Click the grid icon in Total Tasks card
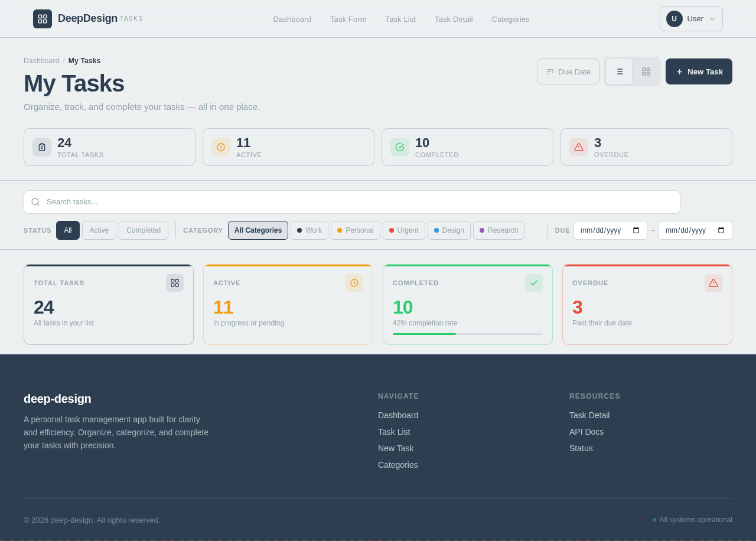The image size is (756, 541). (x=175, y=283)
